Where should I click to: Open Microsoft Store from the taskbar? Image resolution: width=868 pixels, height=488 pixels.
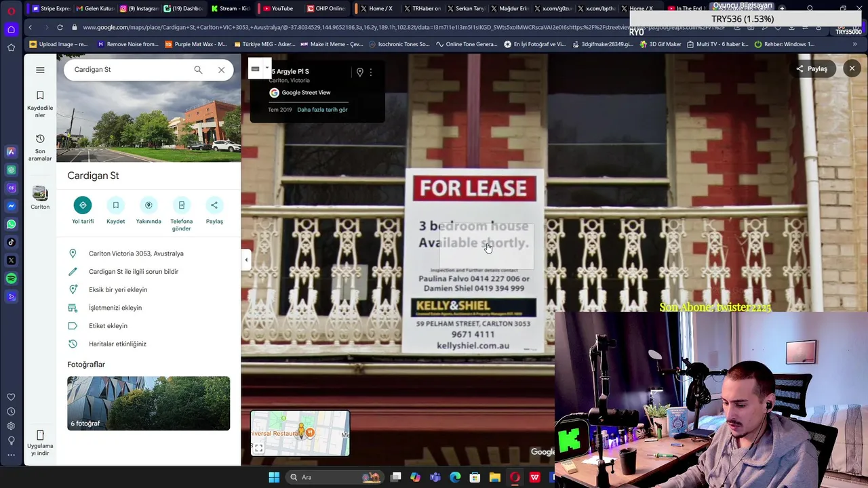coord(475,477)
